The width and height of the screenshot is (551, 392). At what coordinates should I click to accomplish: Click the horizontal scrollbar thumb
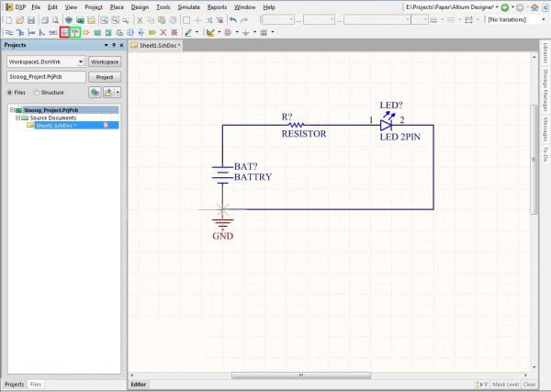pyautogui.click(x=301, y=375)
